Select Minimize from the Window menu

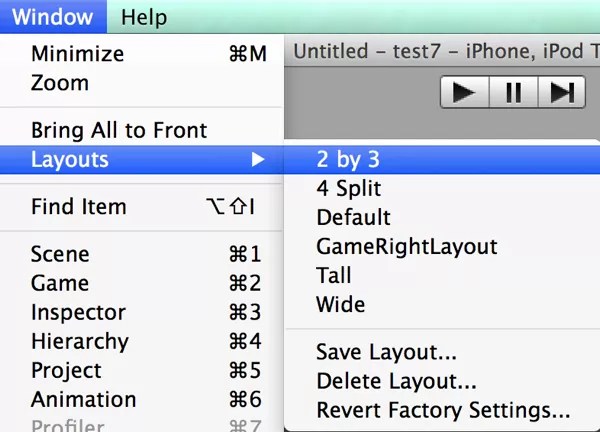coord(78,54)
